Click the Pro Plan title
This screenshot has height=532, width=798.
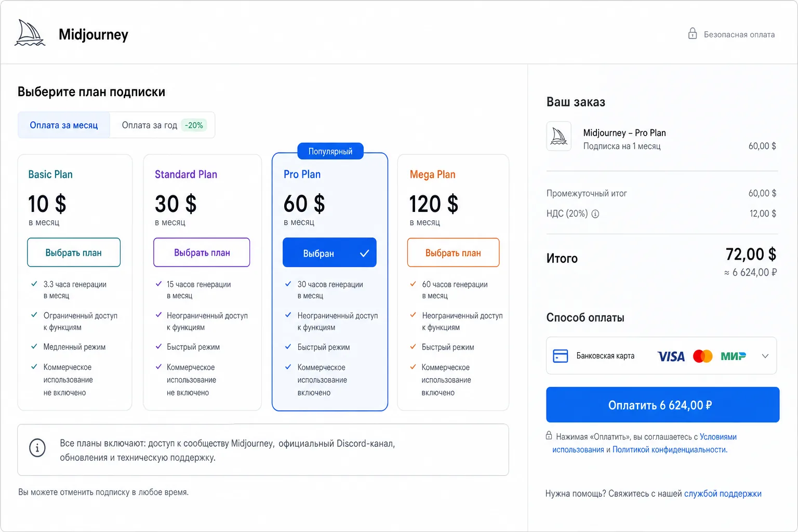[302, 175]
